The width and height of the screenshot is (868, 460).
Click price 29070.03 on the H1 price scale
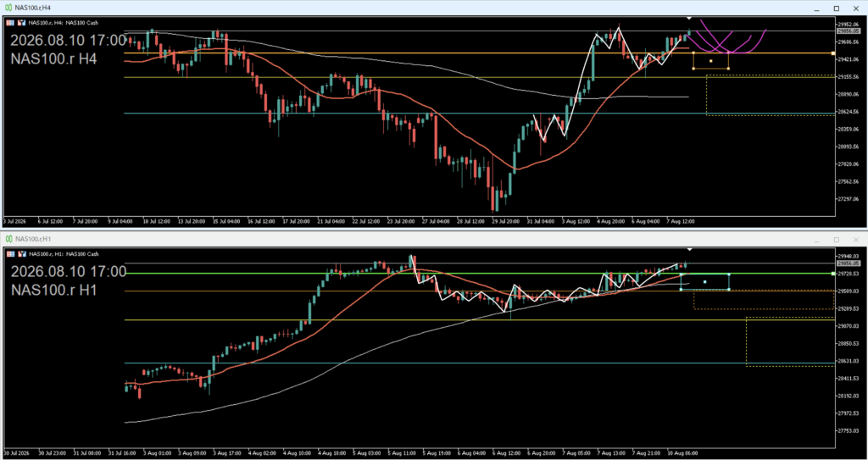pyautogui.click(x=849, y=326)
